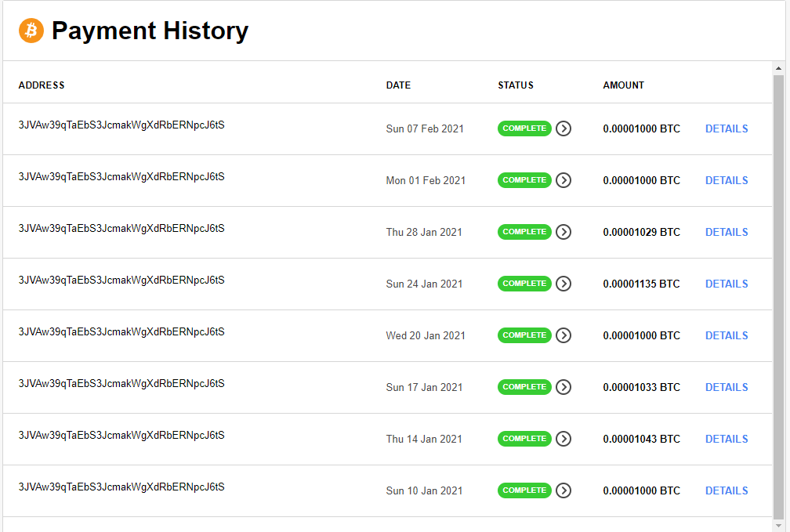Click COMPLETE badge on Mon 01 Feb 2021 row
Viewport: 790px width, 532px height.
524,180
